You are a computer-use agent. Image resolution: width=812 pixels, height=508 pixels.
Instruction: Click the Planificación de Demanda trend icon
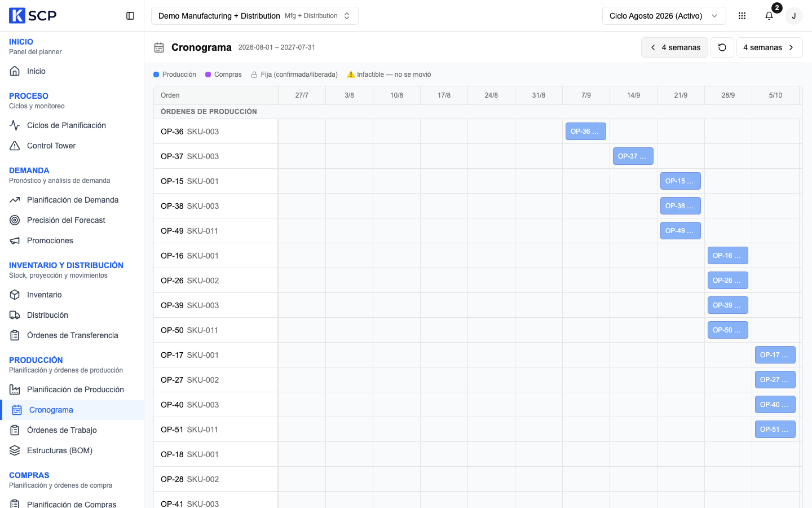click(x=15, y=200)
